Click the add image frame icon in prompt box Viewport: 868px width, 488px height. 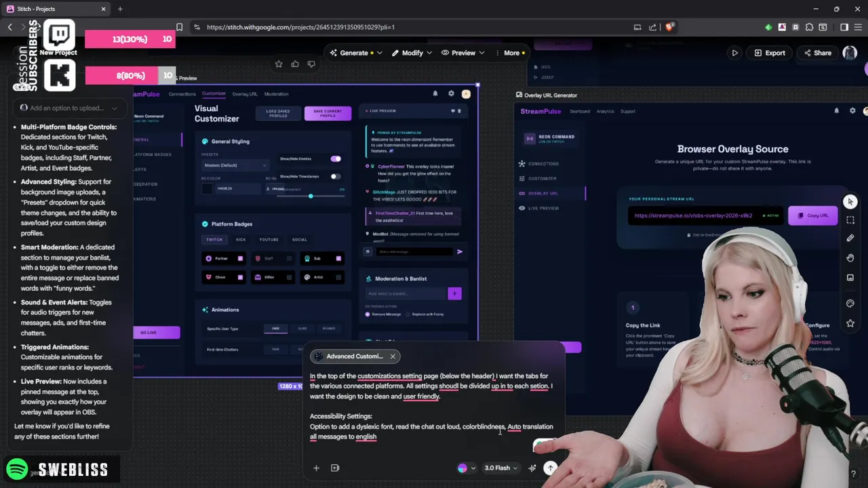[335, 468]
